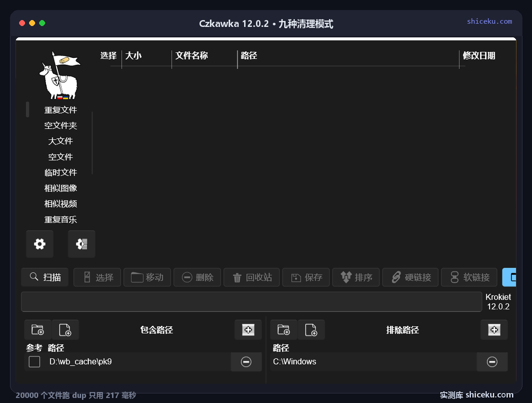Click the 包含路径 heading

point(157,330)
